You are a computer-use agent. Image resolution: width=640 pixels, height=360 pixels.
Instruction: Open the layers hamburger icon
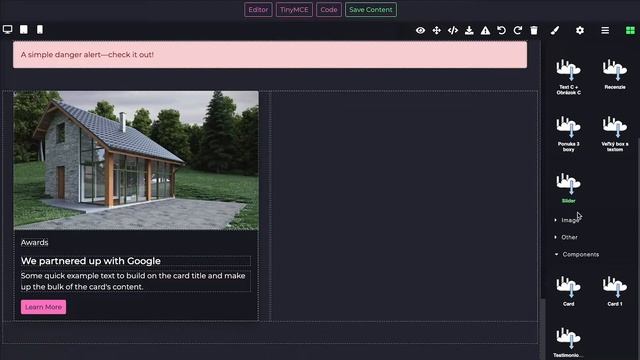point(605,30)
